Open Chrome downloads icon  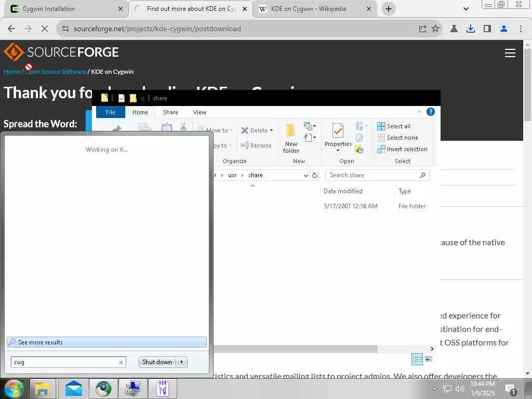click(471, 29)
